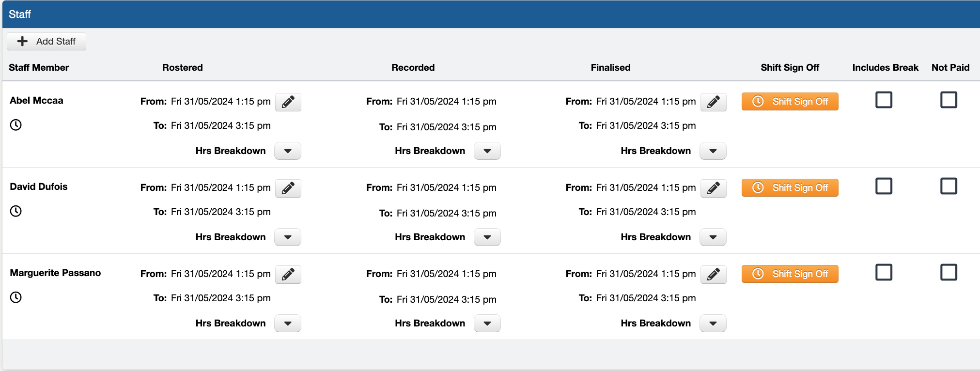Click the Finalised column header
Screen dimensions: 980x371
[x=611, y=67]
